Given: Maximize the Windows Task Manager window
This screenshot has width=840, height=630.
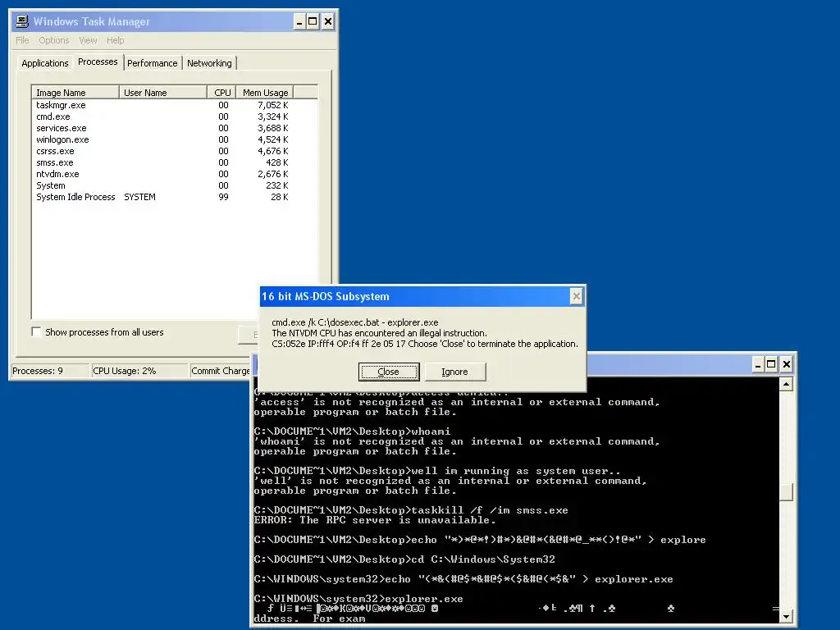Looking at the screenshot, I should pos(313,22).
